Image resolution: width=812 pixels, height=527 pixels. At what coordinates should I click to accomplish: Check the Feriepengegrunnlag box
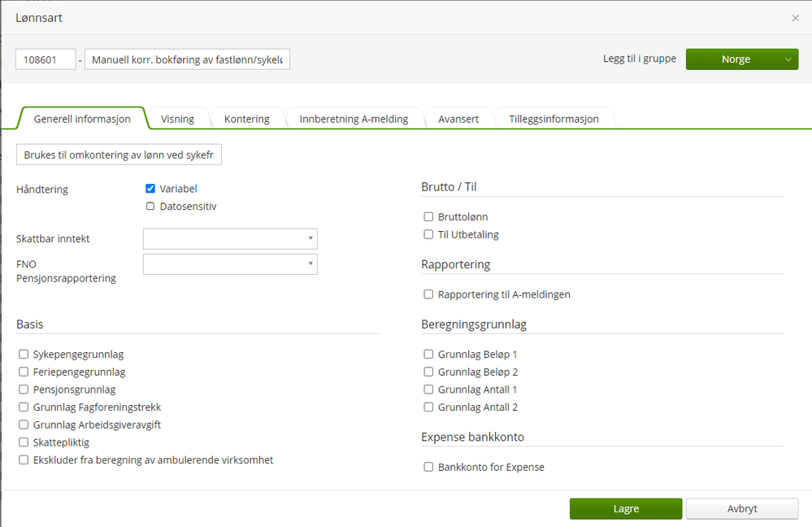(x=24, y=372)
